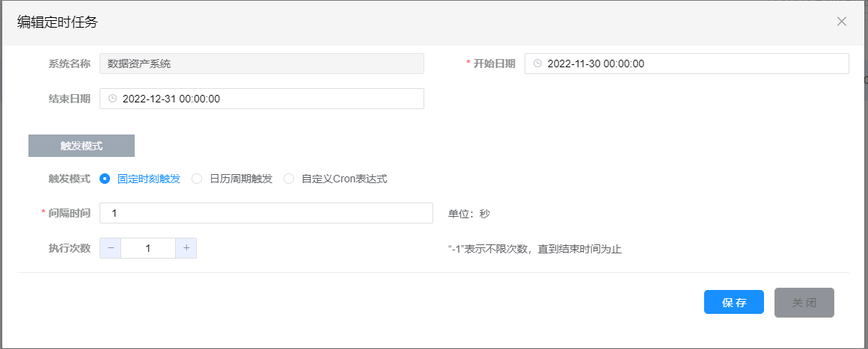Focus the 间隔时间 input field
Screen dimensions: 868x349
(x=266, y=213)
